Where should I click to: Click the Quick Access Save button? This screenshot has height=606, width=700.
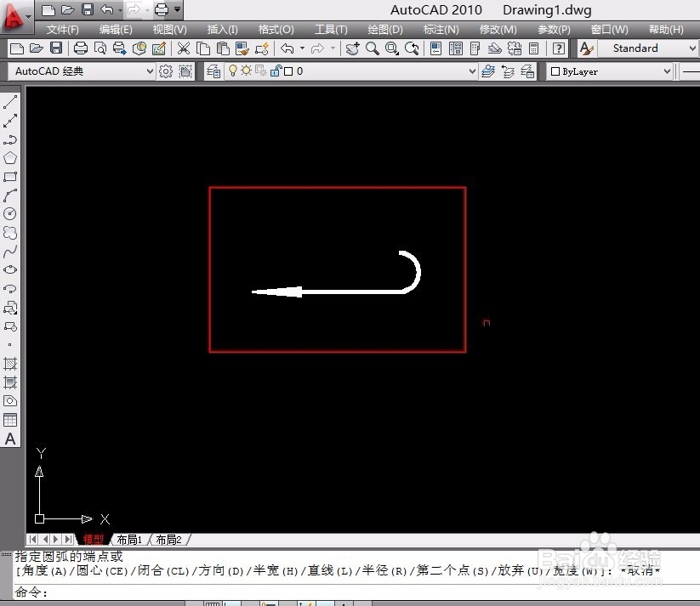click(88, 9)
